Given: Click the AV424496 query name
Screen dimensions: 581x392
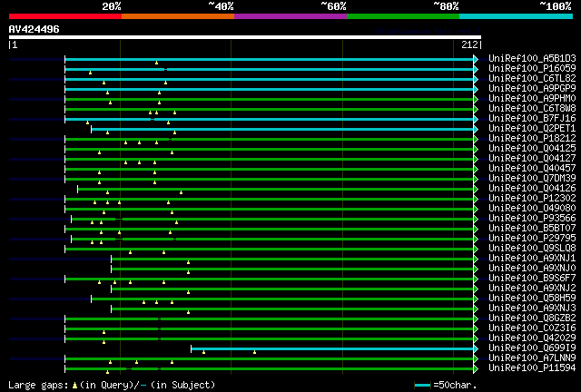Looking at the screenshot, I should pos(34,29).
